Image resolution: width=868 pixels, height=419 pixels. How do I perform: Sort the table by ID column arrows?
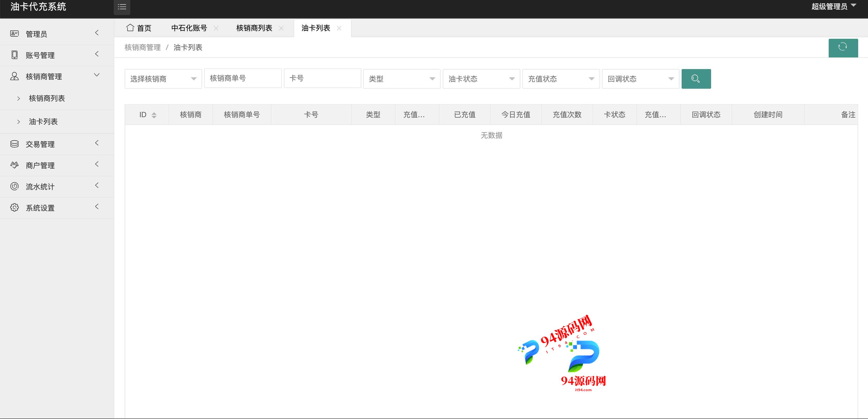click(154, 115)
